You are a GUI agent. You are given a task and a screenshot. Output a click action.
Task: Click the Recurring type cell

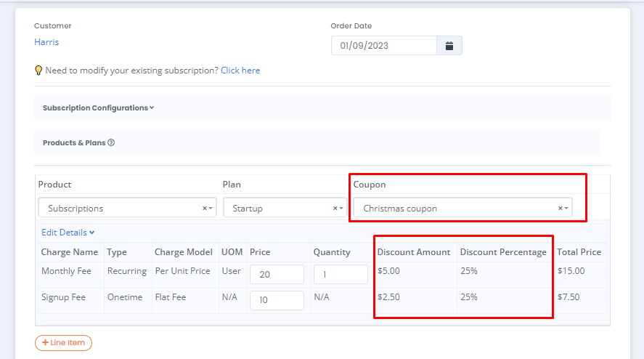127,271
